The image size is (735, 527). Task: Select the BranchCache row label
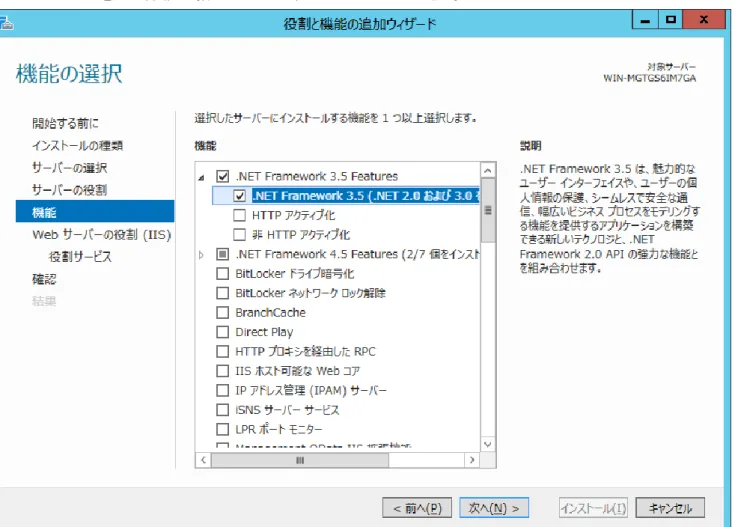[270, 313]
